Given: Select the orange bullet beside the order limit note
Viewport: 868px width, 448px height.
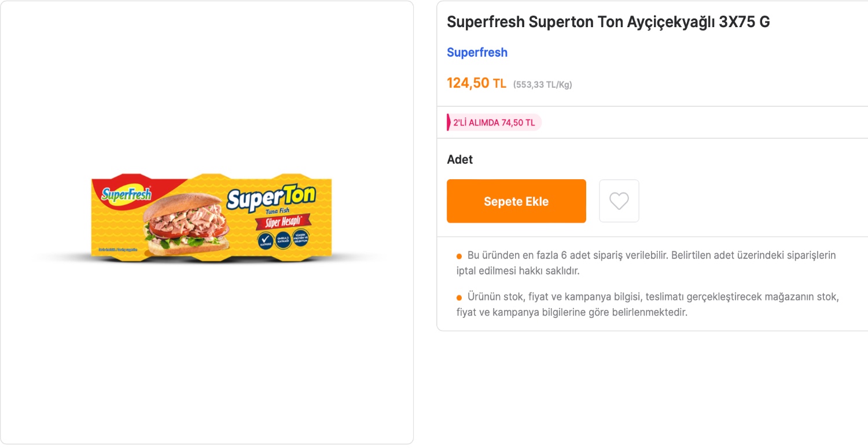Looking at the screenshot, I should pyautogui.click(x=459, y=254).
